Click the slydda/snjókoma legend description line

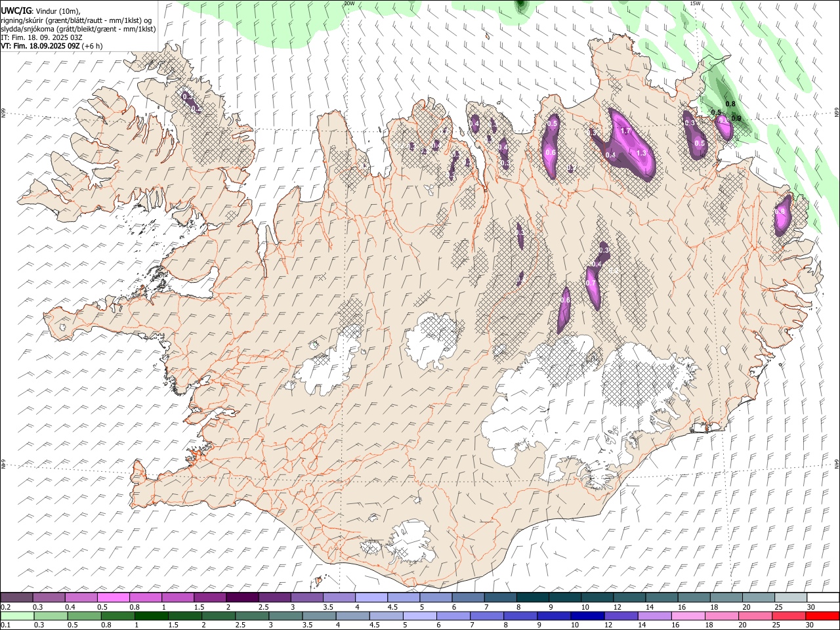click(x=78, y=29)
